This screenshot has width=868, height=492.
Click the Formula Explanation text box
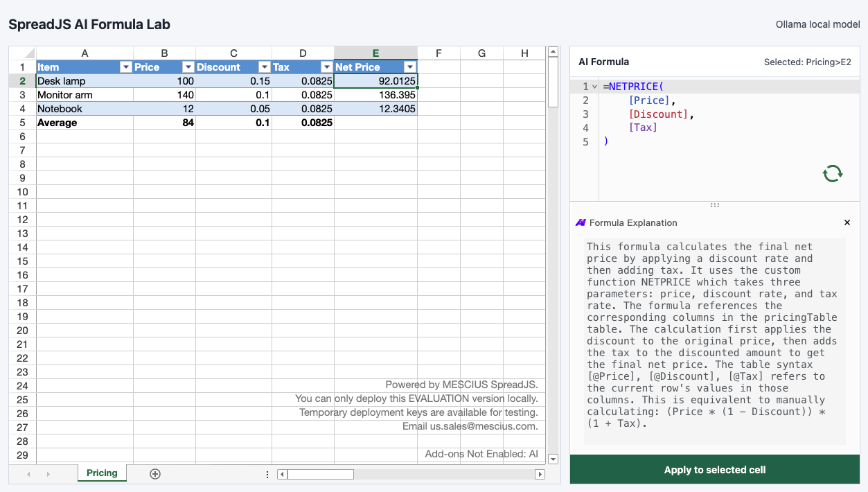714,341
